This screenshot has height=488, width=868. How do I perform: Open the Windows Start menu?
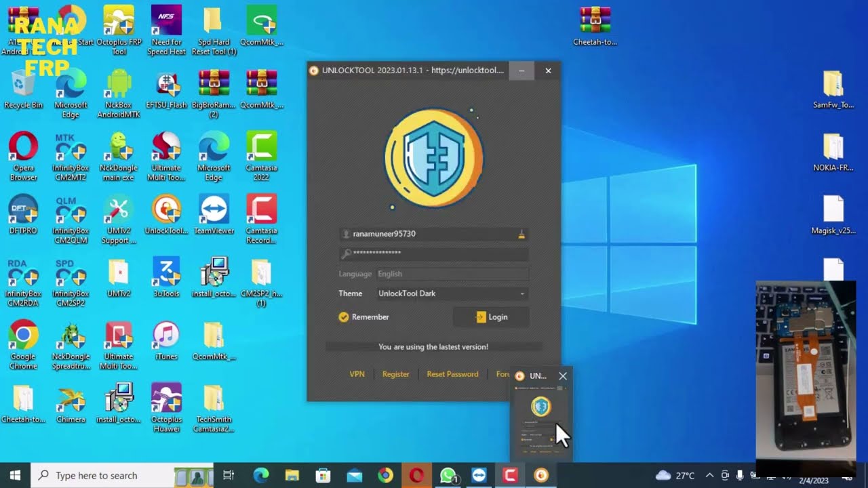point(15,475)
